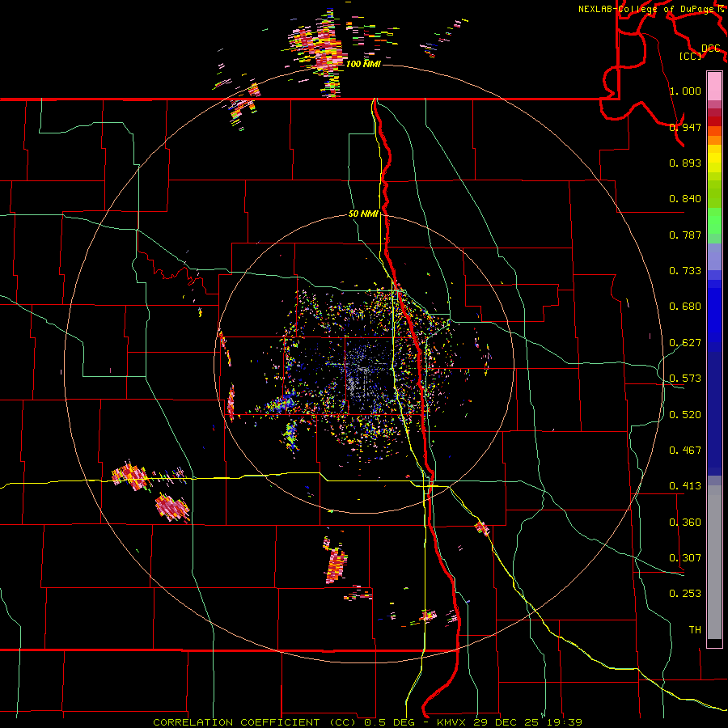Click the 0.947 legend value

tap(685, 127)
